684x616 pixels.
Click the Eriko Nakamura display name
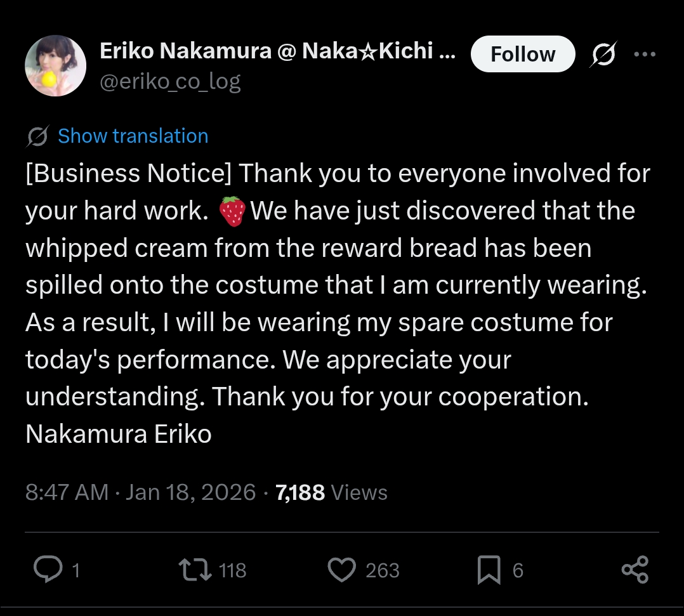(278, 51)
